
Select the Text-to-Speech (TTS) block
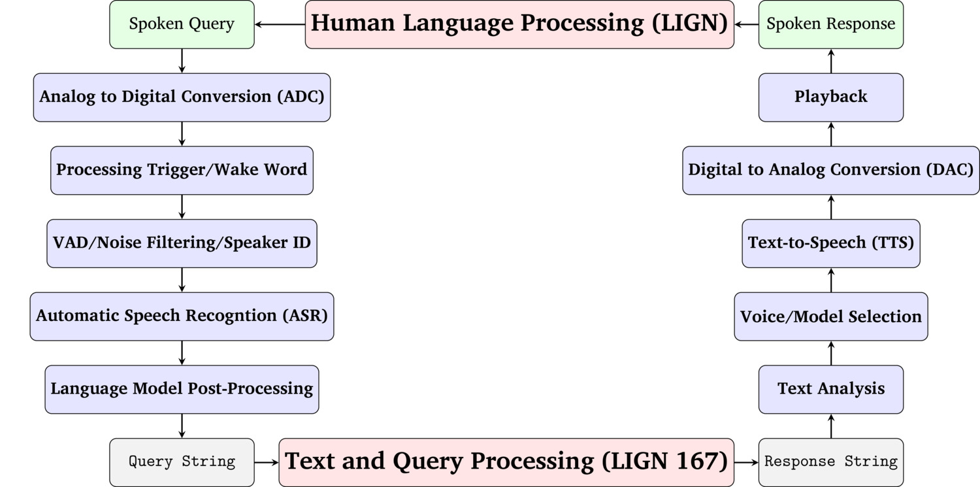point(830,243)
